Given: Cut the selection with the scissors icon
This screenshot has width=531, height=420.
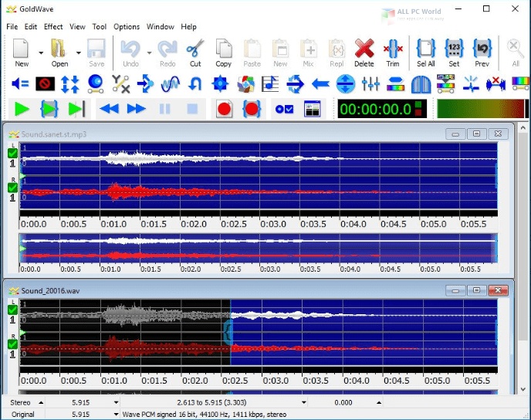Looking at the screenshot, I should point(195,52).
